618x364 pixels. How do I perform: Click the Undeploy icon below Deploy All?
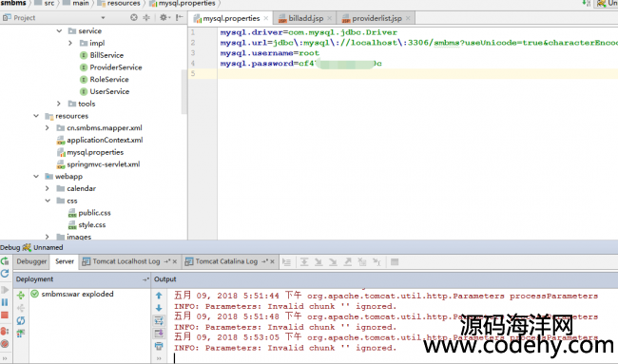pos(21,308)
